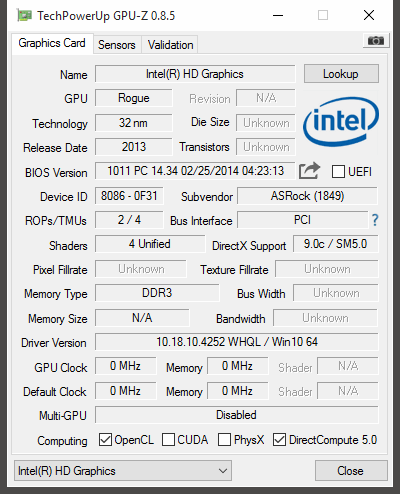
Task: Select the Graphics Card tab
Action: [52, 43]
